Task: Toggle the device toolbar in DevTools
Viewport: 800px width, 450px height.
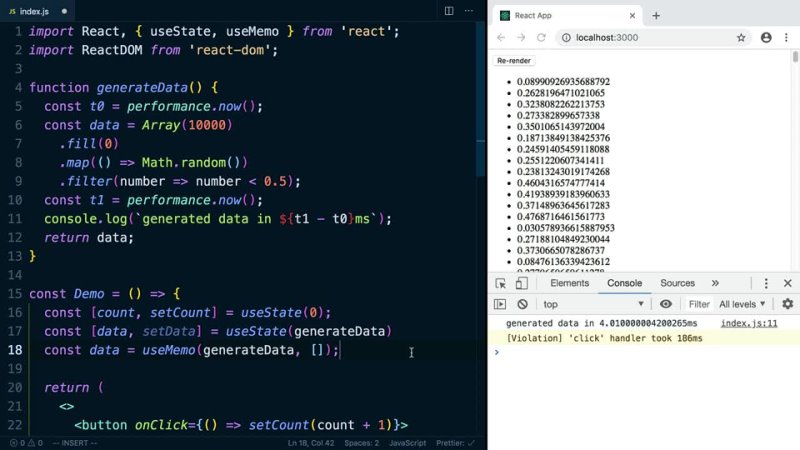Action: (x=521, y=284)
